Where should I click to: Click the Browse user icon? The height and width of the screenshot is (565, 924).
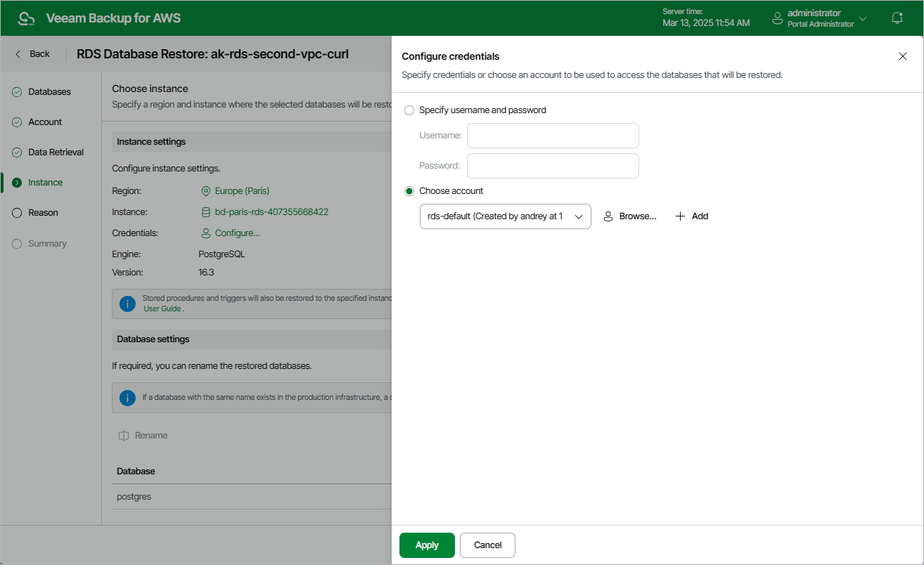click(x=608, y=216)
